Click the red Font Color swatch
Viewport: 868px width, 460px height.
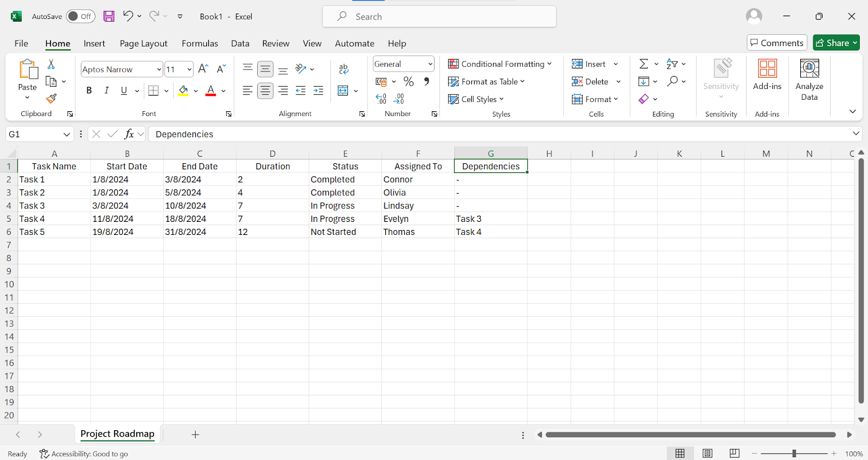(211, 91)
